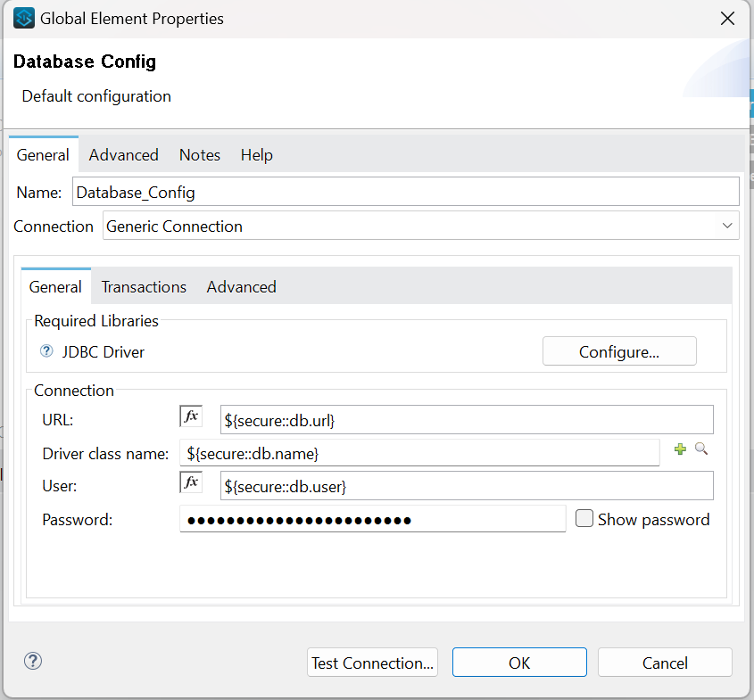This screenshot has width=754, height=700.
Task: Click the magnifier search icon for driver class
Action: coord(701,449)
